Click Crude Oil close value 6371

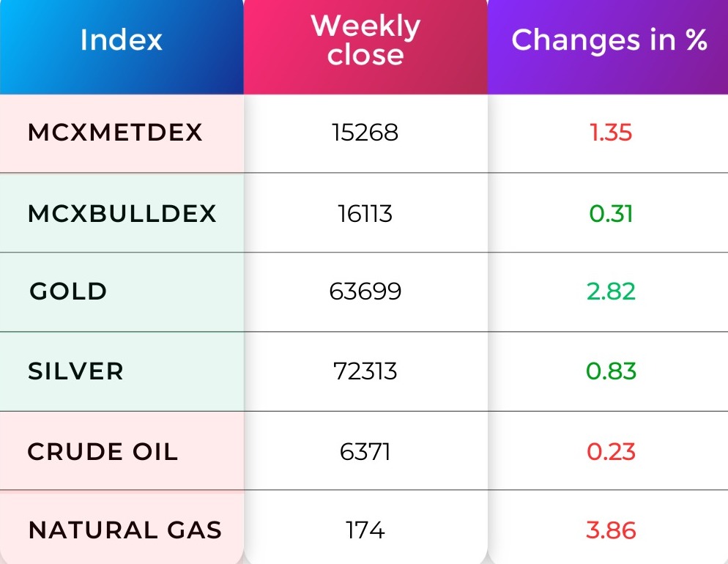[x=365, y=452]
